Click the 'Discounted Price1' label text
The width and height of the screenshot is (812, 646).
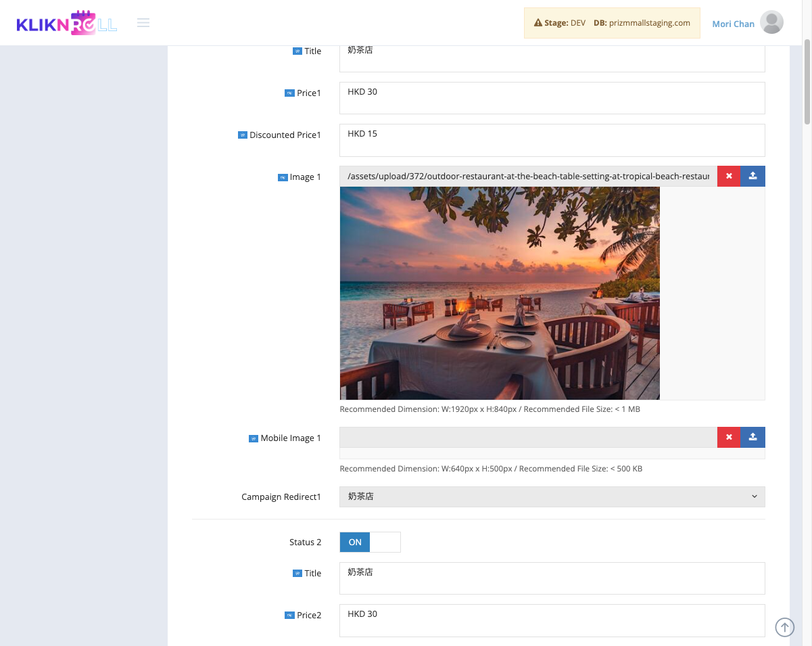pyautogui.click(x=285, y=135)
